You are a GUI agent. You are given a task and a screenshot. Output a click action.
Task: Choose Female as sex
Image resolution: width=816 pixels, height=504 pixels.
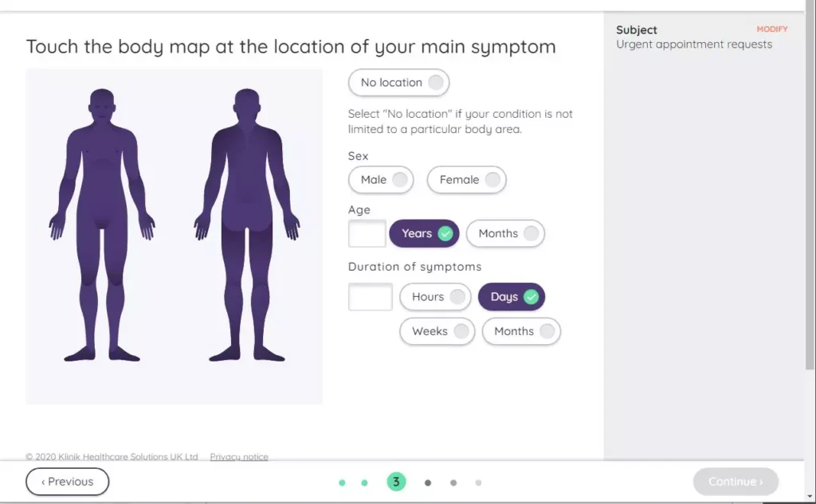tap(467, 180)
